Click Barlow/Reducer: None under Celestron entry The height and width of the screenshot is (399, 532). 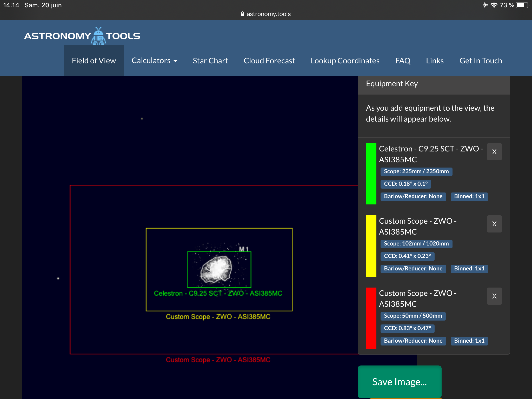413,196
